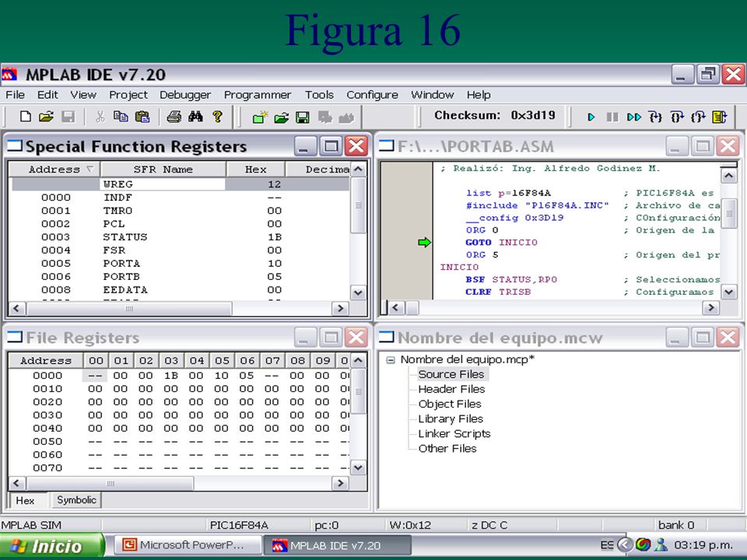Click the Decimal column header in SFR window
This screenshot has height=560, width=747.
click(x=318, y=169)
